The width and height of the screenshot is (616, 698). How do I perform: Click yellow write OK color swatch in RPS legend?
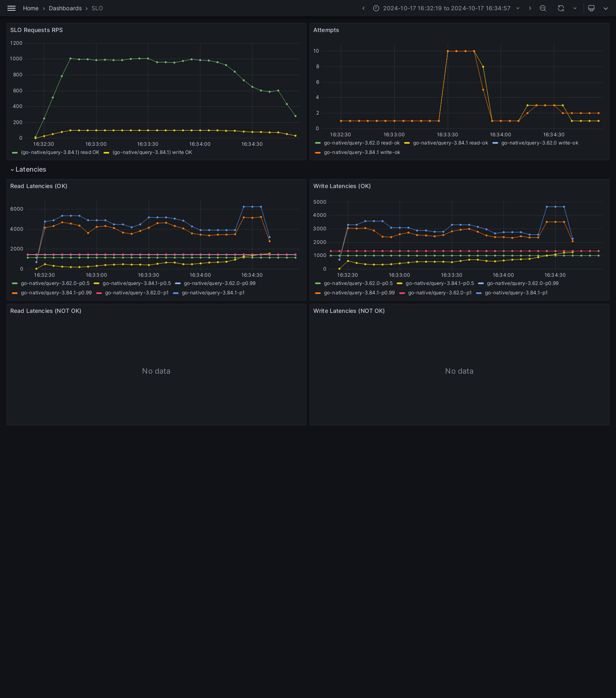pos(106,152)
